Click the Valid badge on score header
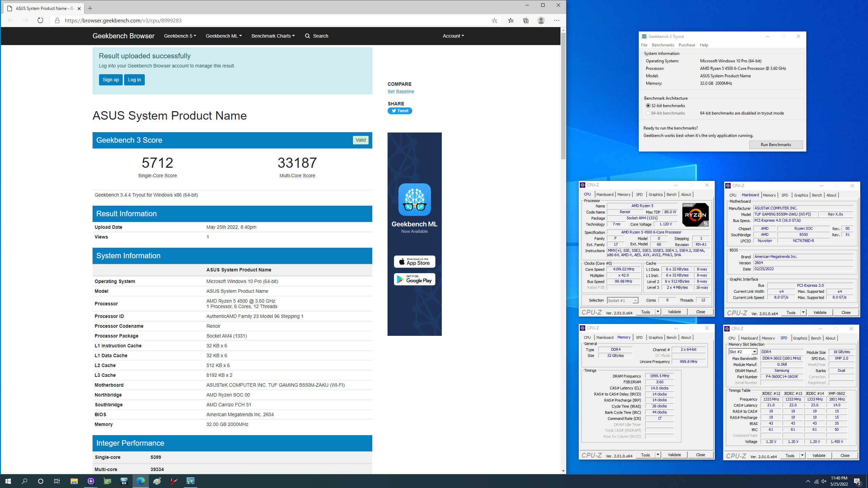This screenshot has width=868, height=488. point(360,140)
